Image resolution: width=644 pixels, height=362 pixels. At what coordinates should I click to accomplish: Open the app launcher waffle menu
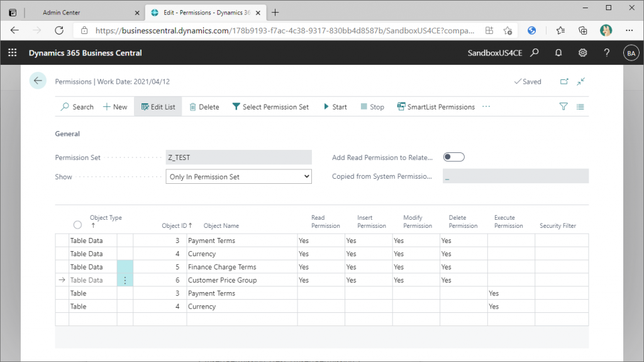[x=13, y=53]
